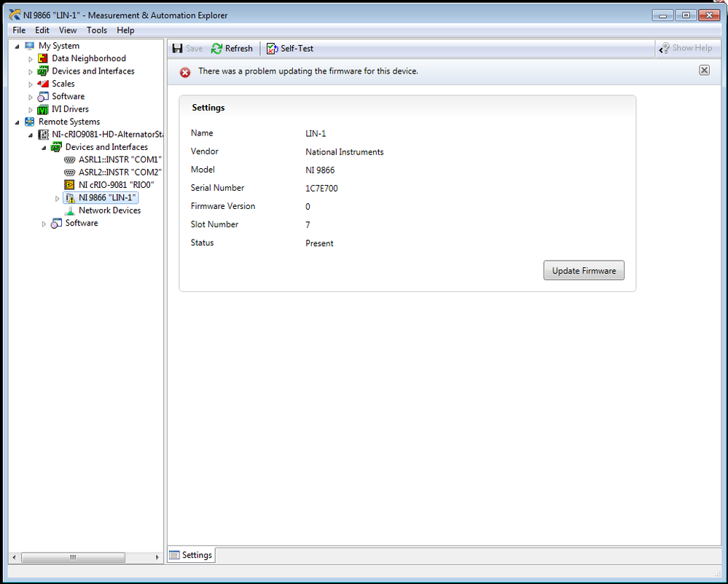Click the Data Neighborhood icon
The image size is (728, 584).
[43, 58]
